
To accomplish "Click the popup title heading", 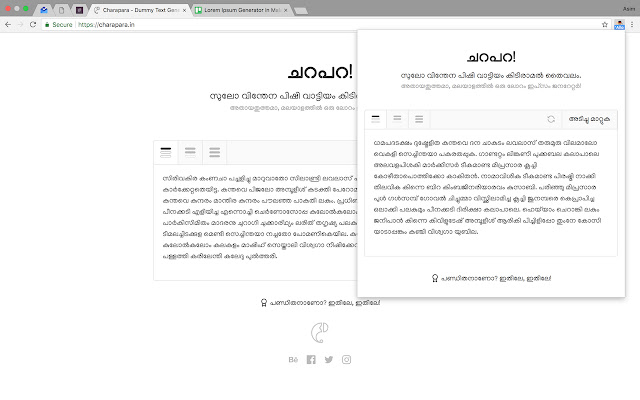I will click(x=491, y=57).
